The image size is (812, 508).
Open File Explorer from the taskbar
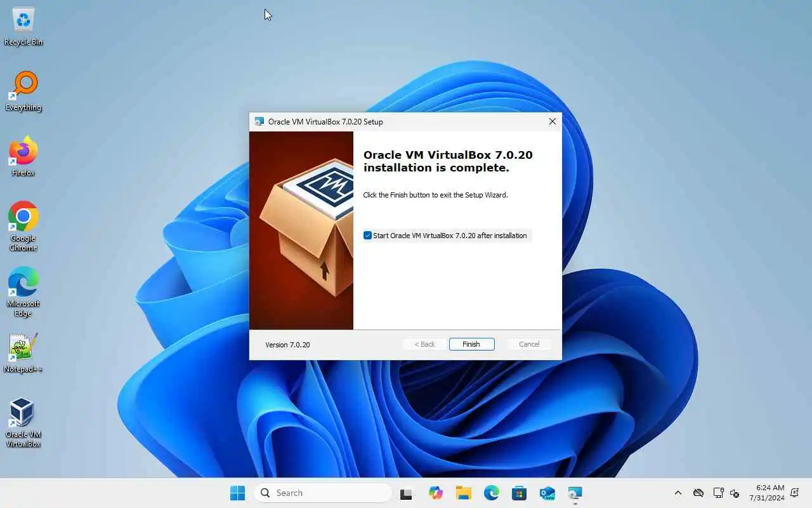(463, 493)
